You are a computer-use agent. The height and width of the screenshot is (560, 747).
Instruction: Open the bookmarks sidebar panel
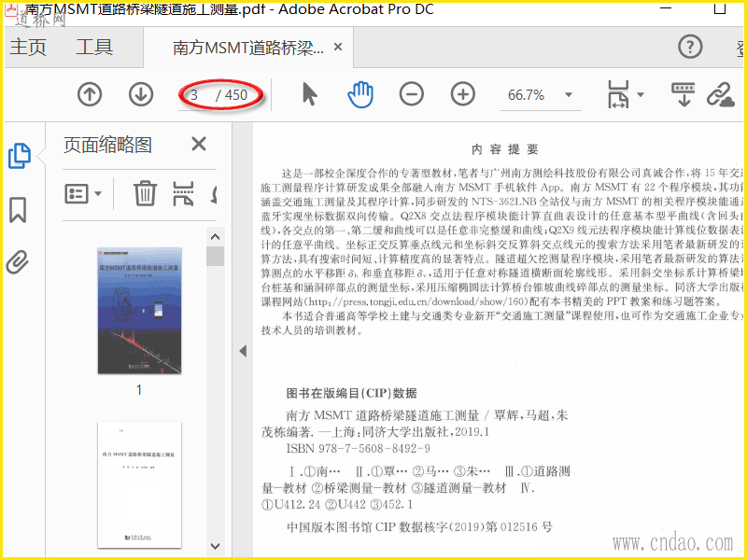click(18, 210)
